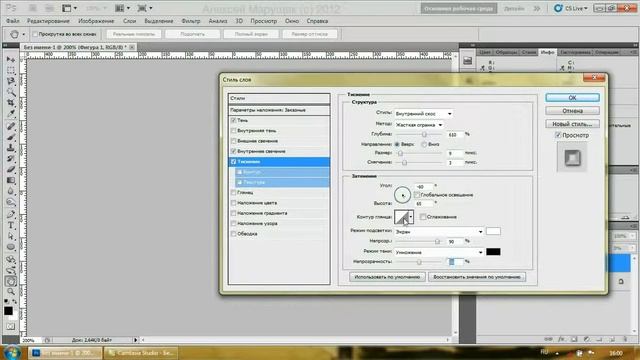
Task: Select the Move tool in the toolbox
Action: coord(11,60)
